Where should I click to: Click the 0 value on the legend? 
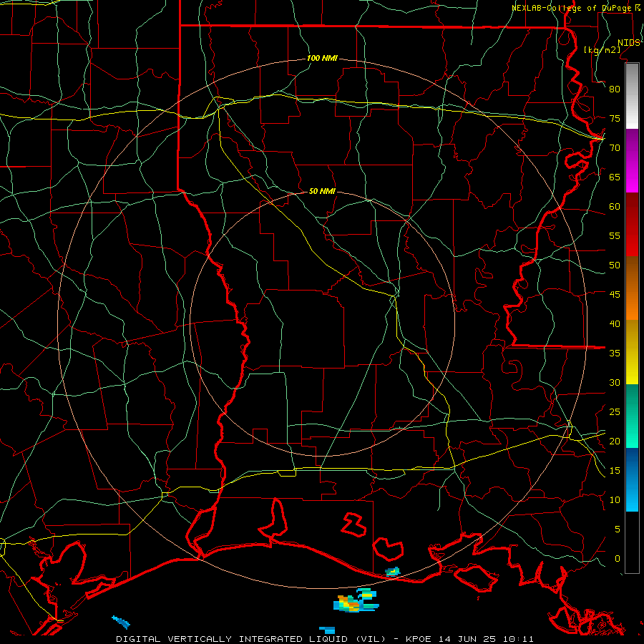coord(618,559)
